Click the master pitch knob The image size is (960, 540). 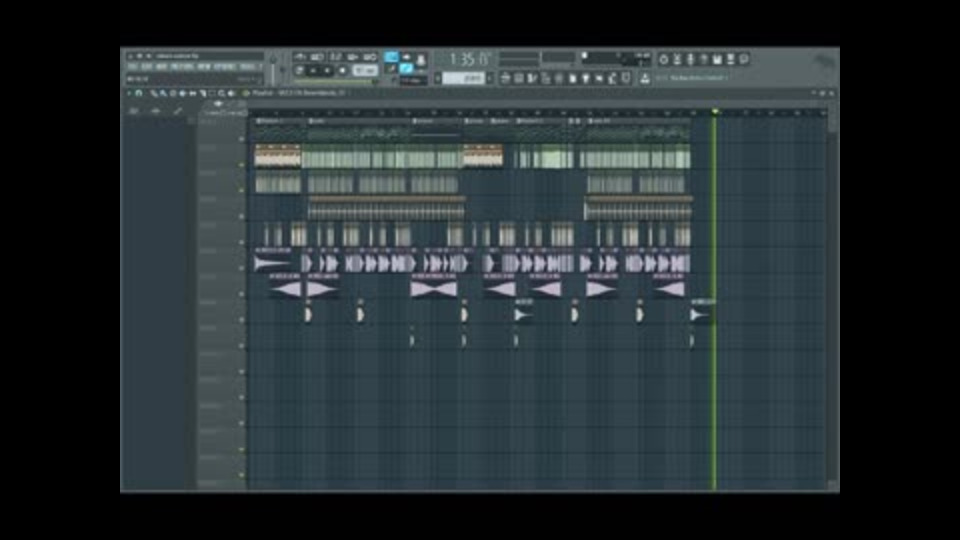(x=283, y=69)
